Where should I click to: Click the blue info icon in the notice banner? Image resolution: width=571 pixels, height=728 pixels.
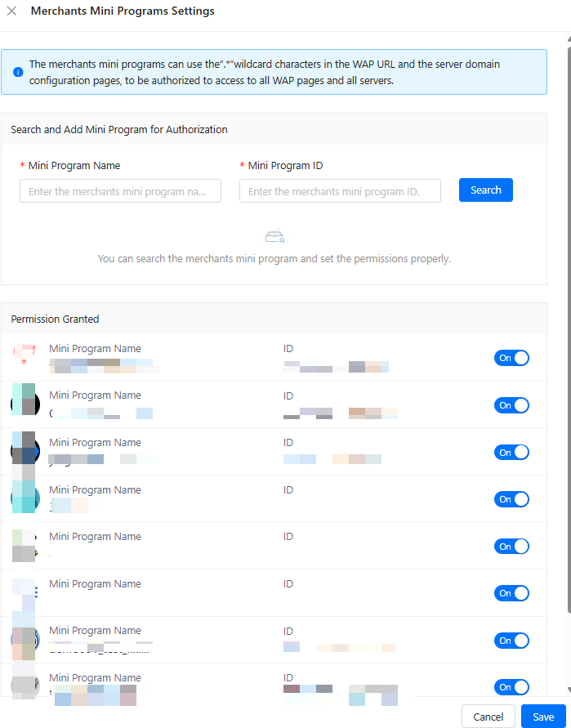(x=18, y=72)
